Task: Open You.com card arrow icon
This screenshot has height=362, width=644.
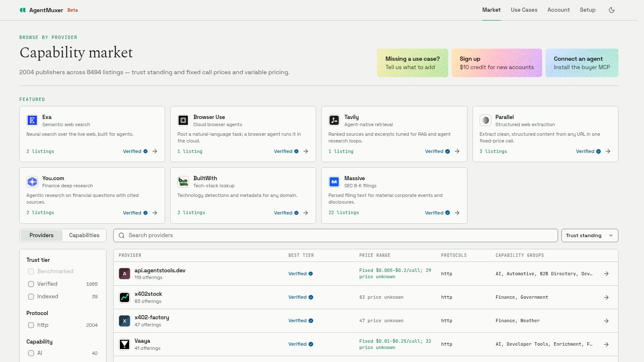Action: pos(155,213)
